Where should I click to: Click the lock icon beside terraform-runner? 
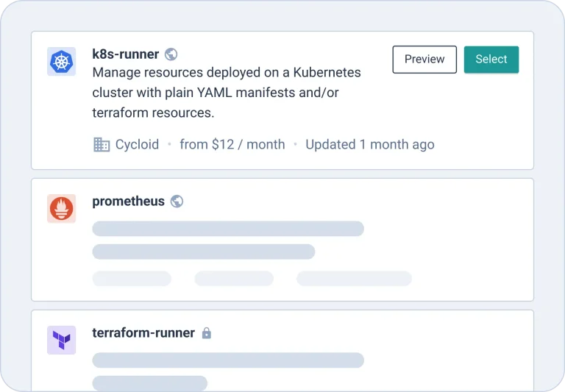(x=207, y=333)
